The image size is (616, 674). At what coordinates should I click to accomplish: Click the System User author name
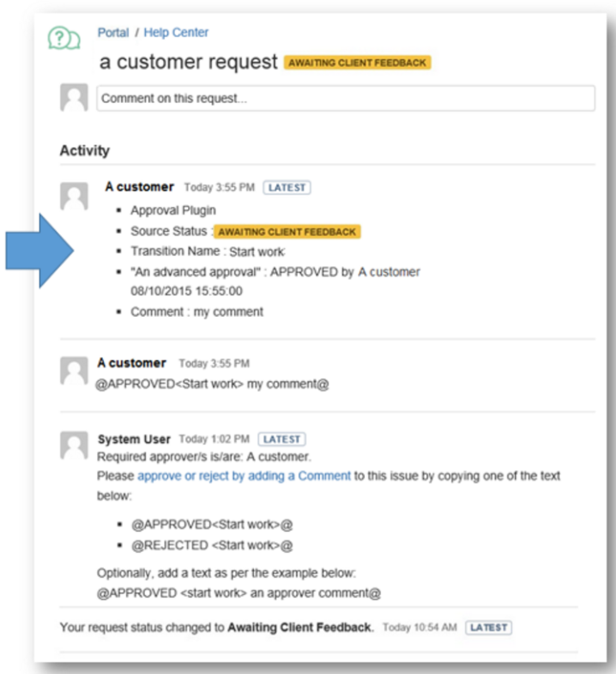pyautogui.click(x=134, y=440)
